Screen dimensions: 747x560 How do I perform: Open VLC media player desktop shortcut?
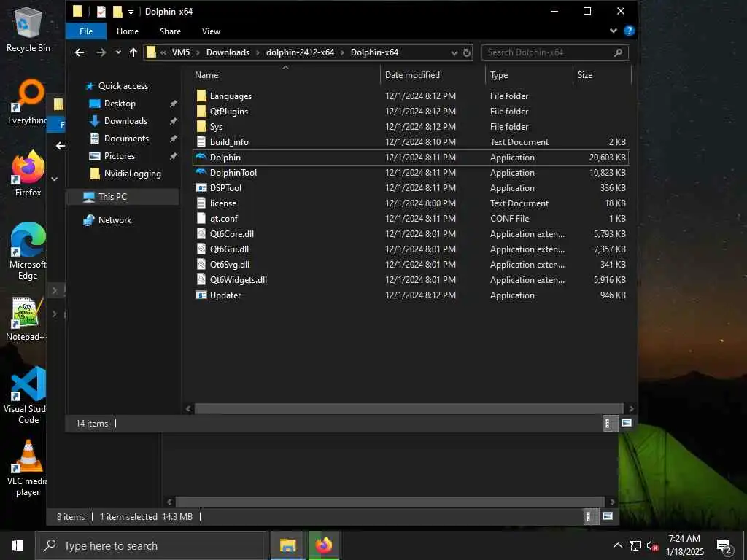[x=28, y=468]
